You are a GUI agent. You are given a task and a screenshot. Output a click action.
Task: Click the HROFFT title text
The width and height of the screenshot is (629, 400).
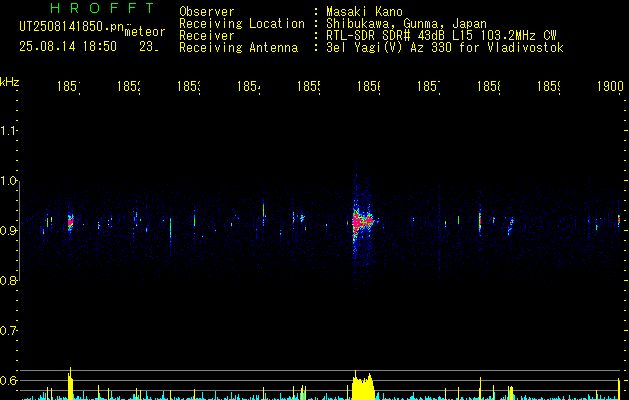coord(102,8)
